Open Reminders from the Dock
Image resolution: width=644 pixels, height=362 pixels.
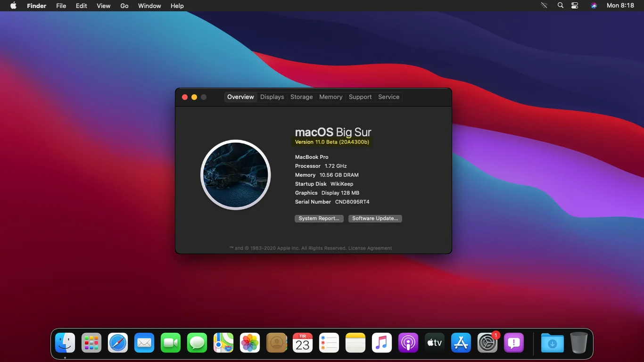coord(329,343)
